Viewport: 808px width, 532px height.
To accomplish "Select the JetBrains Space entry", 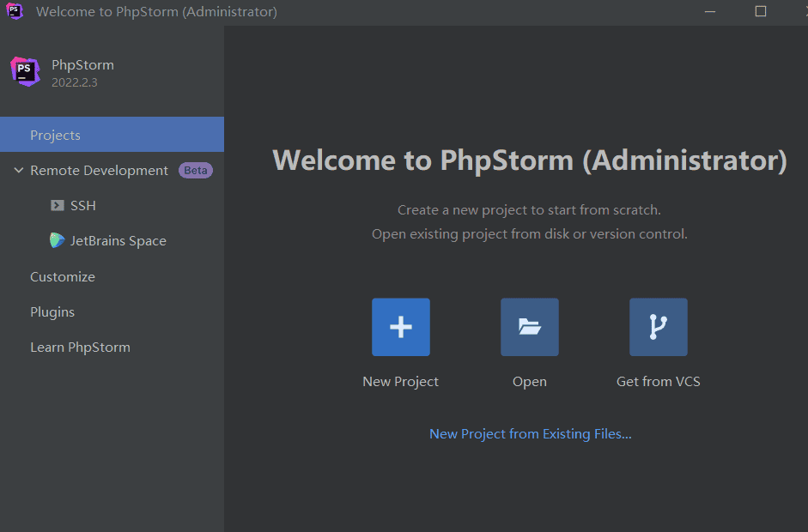I will coord(118,241).
